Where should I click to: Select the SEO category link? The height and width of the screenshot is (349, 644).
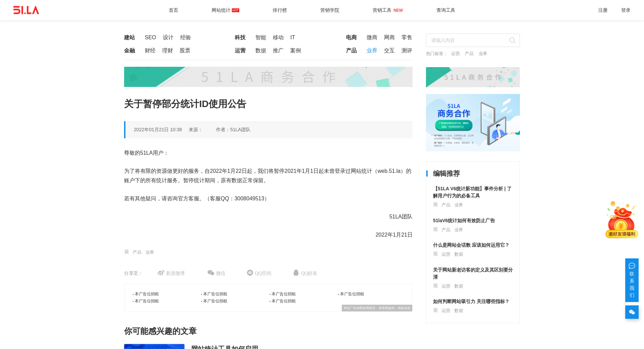[150, 38]
